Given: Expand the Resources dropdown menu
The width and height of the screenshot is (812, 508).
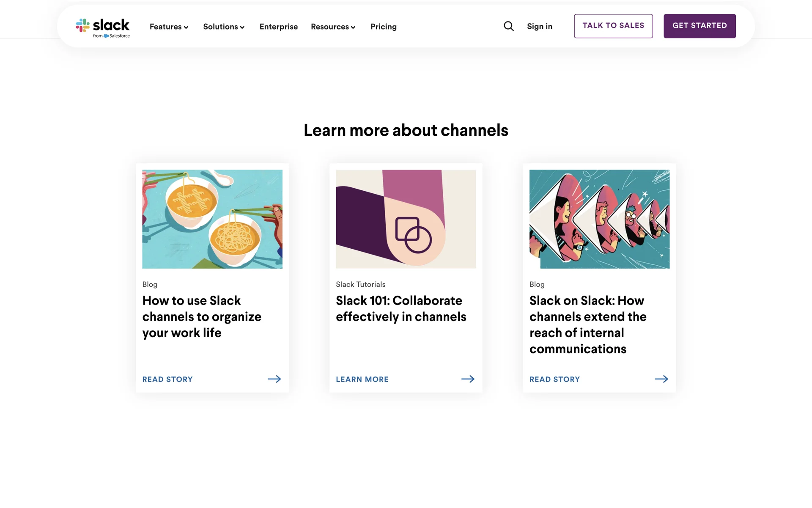Looking at the screenshot, I should click(x=333, y=27).
